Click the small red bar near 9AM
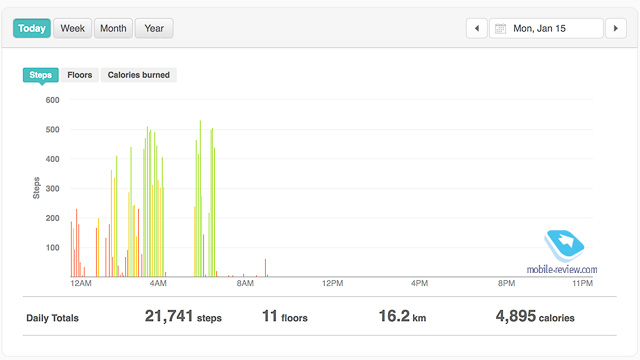This screenshot has width=640, height=360. pos(265,268)
